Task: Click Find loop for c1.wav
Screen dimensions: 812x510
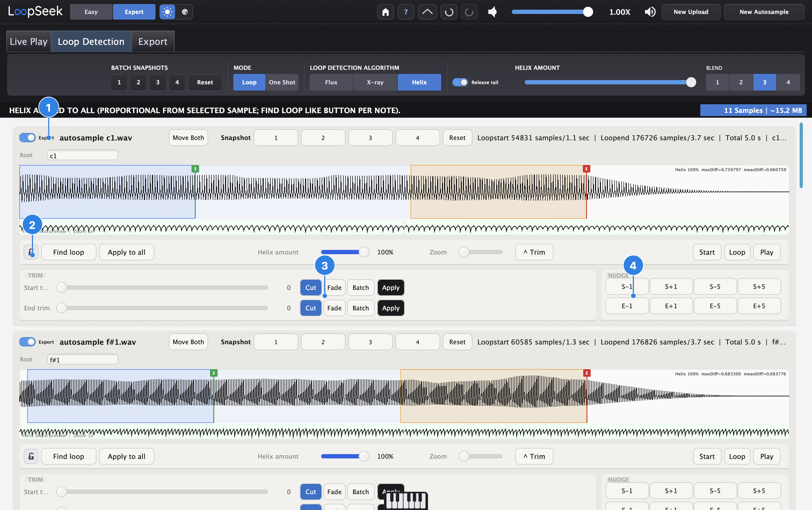Action: tap(68, 252)
